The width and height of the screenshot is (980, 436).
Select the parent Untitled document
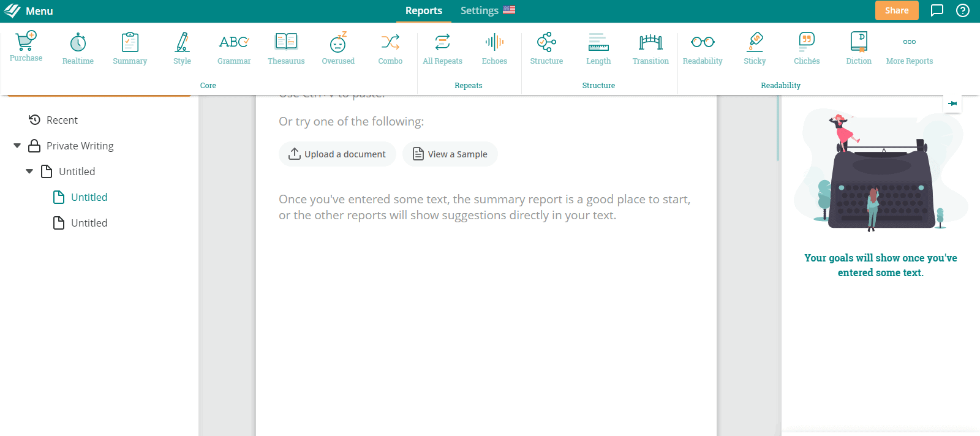68,171
